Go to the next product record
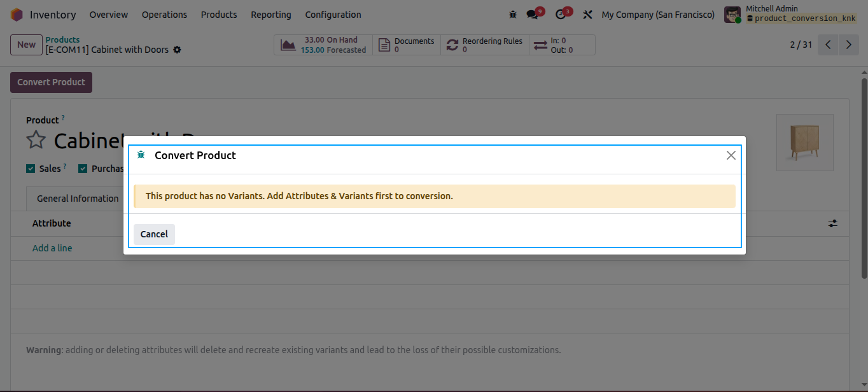This screenshot has height=392, width=868. tap(848, 45)
